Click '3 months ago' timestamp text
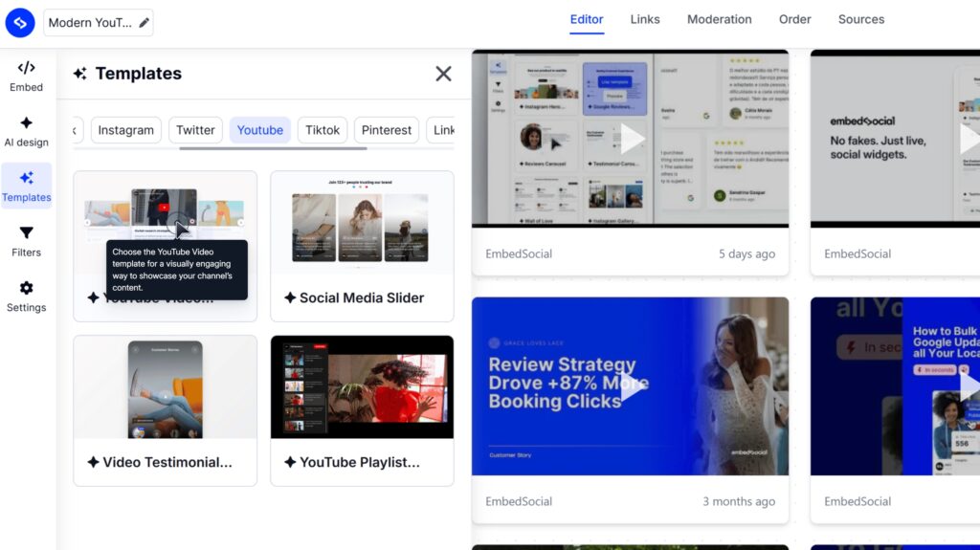 tap(739, 501)
